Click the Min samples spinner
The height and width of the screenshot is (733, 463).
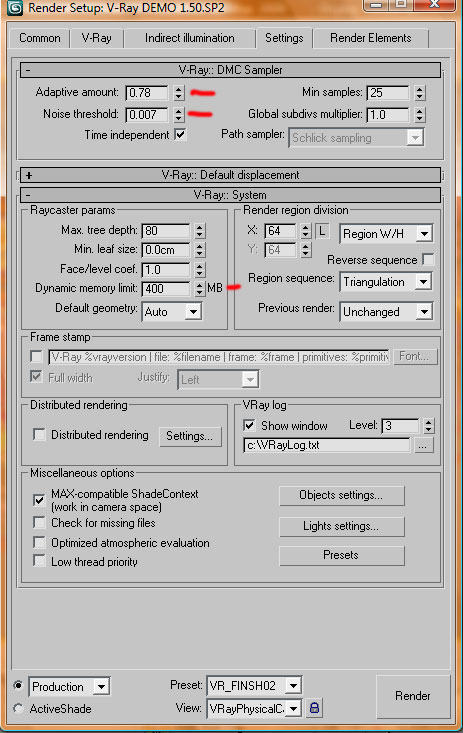420,93
